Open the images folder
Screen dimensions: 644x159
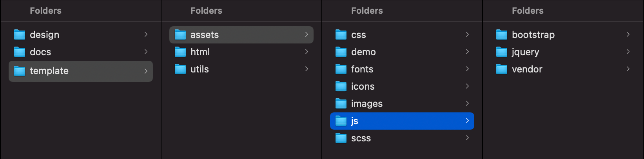(x=366, y=104)
